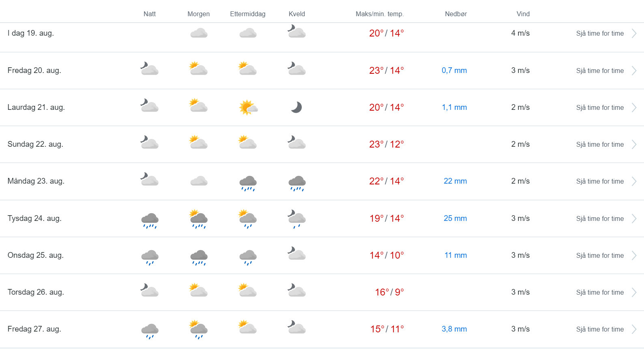Click 25 mm precipitation value for Tuesday
644x351 pixels.
pos(455,218)
